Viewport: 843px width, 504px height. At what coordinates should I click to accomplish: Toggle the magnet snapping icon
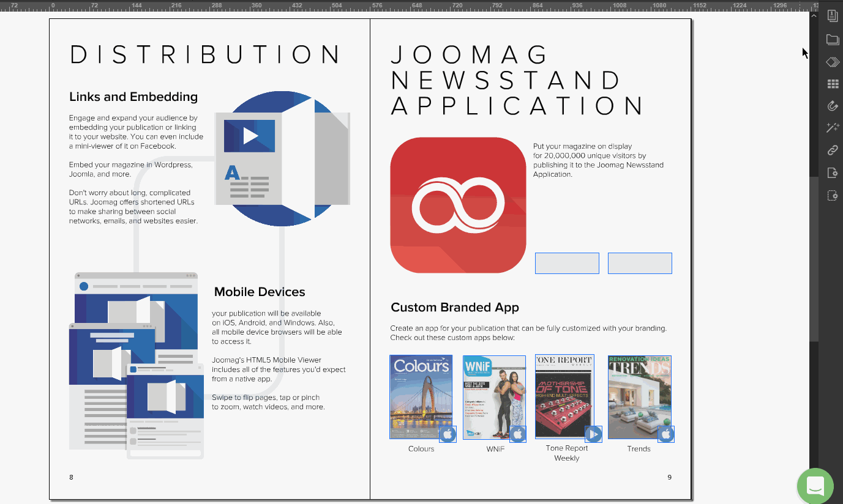[832, 106]
